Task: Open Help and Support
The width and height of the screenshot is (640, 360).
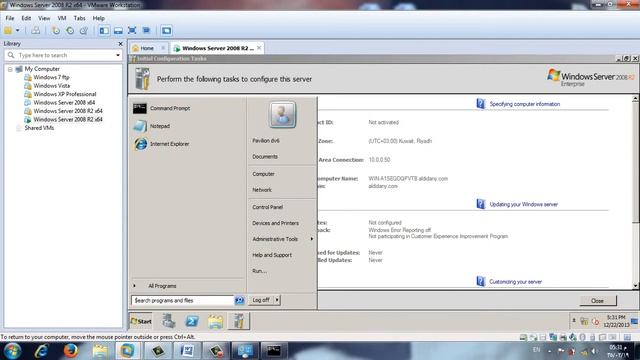Action: coord(272,255)
